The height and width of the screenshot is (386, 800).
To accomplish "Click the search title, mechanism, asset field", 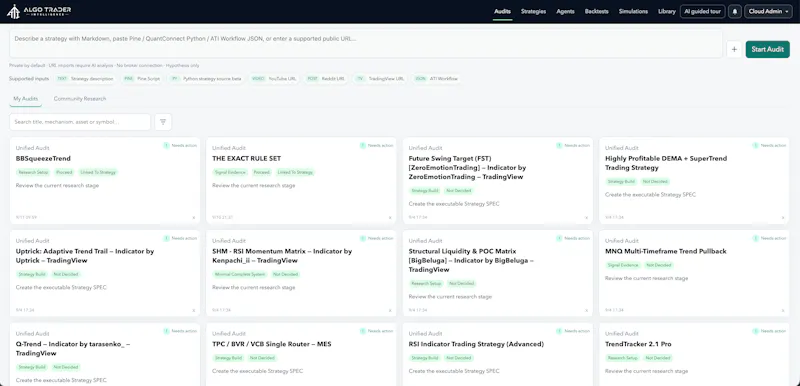I will click(x=80, y=122).
